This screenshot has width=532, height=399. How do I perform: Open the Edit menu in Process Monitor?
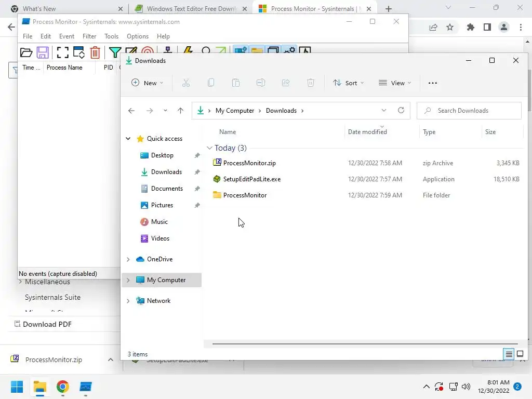(x=46, y=36)
